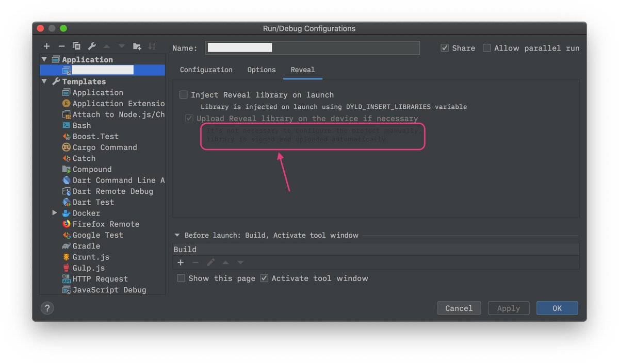Enable Allow parallel run checkbox
Viewport: 619px width, 364px height.
coord(487,48)
